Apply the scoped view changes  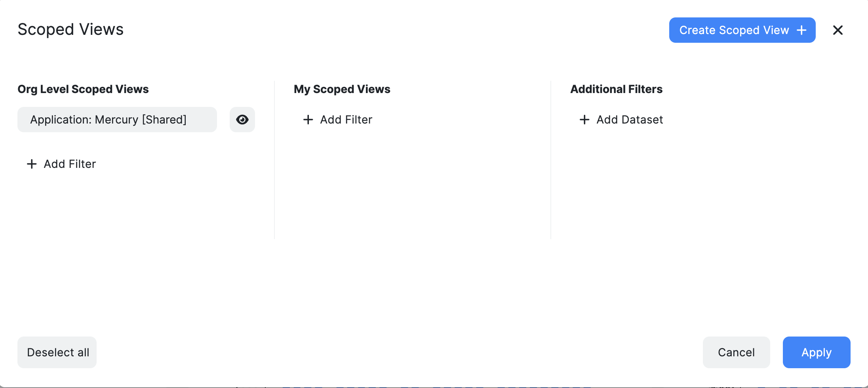pyautogui.click(x=816, y=352)
